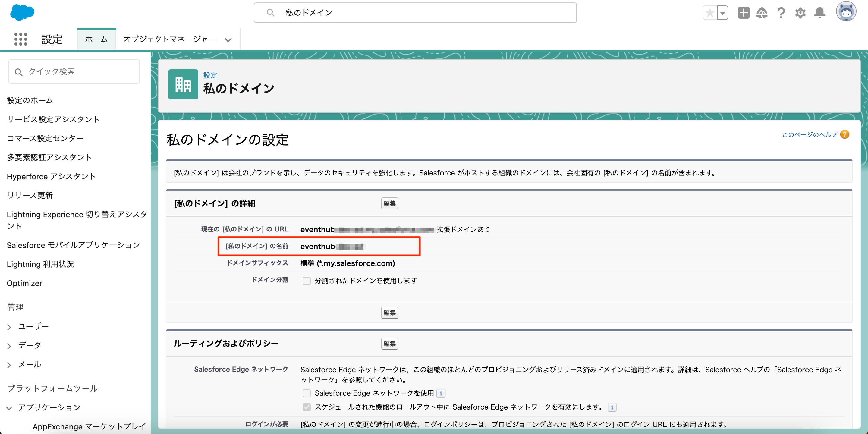Image resolution: width=868 pixels, height=434 pixels.
Task: Click the ルーティングおよびポリシー section title
Action: [x=226, y=344]
